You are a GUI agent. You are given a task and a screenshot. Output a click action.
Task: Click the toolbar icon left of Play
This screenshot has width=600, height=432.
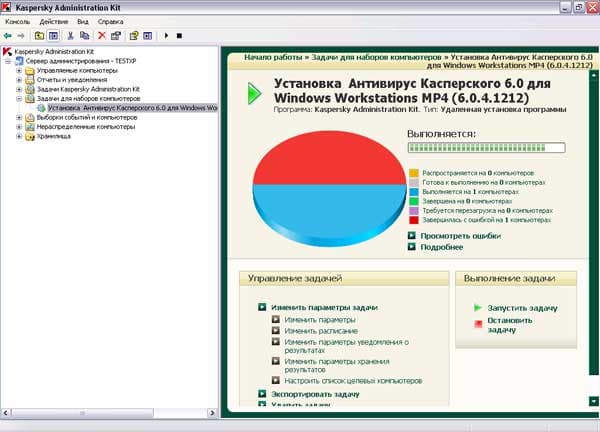(x=148, y=36)
